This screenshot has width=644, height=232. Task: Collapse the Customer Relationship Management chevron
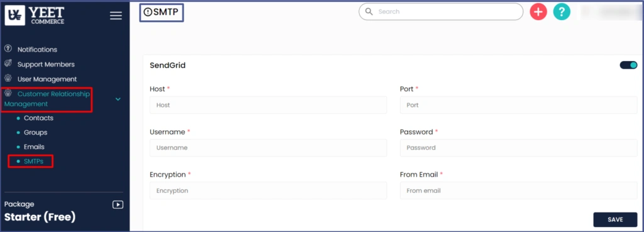coord(118,99)
